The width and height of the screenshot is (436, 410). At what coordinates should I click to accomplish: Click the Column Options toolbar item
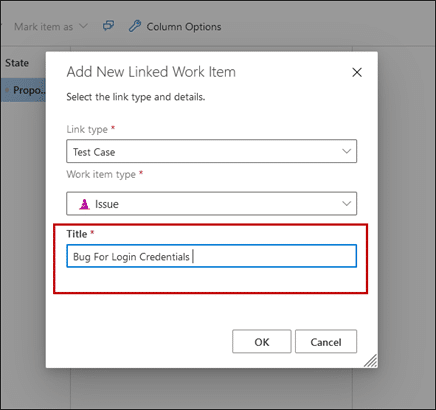[x=175, y=27]
